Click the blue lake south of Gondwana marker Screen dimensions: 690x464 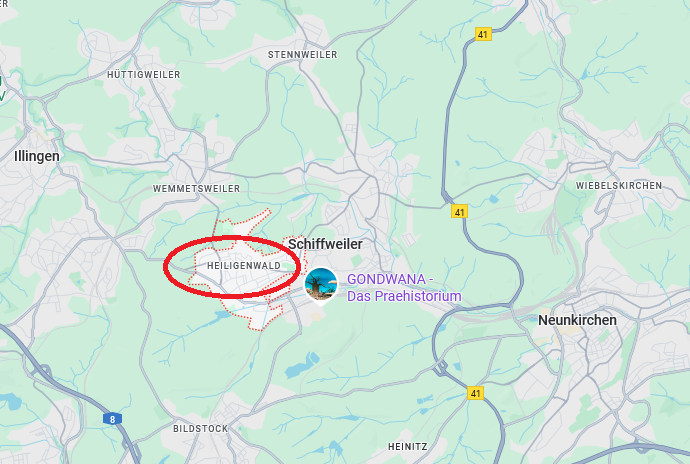point(301,366)
